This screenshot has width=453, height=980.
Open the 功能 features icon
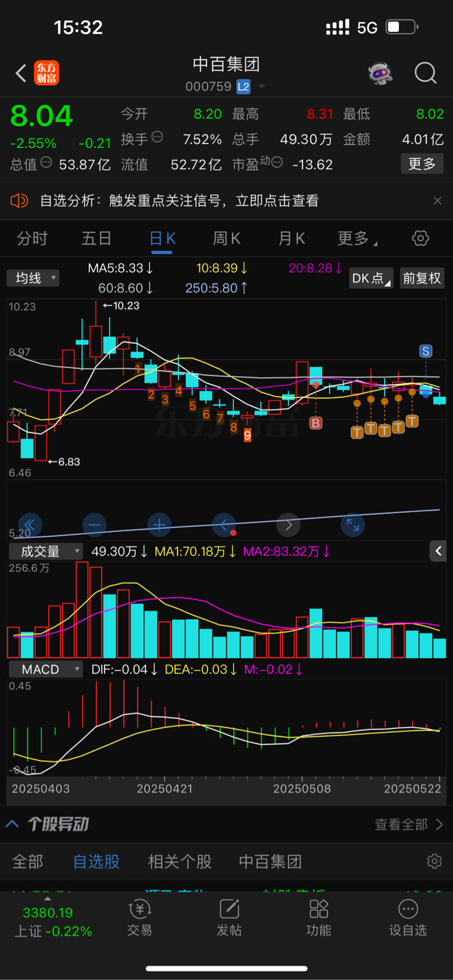(x=319, y=918)
